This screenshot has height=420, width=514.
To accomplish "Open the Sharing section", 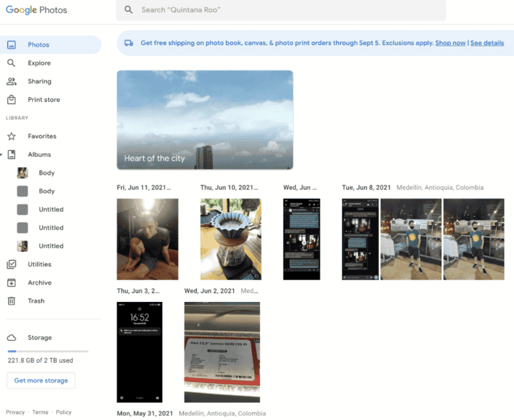I will click(13, 81).
